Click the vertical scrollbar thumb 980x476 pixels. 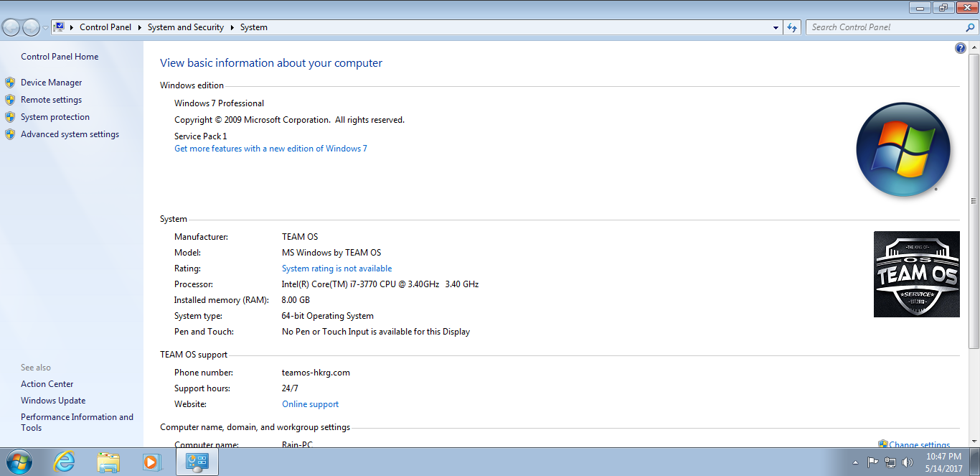click(x=974, y=201)
